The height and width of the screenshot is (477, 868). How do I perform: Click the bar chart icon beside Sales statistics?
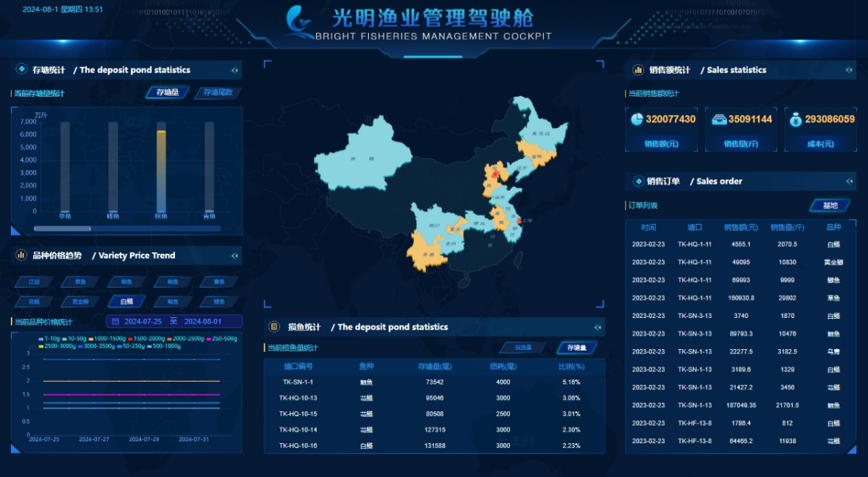click(638, 70)
